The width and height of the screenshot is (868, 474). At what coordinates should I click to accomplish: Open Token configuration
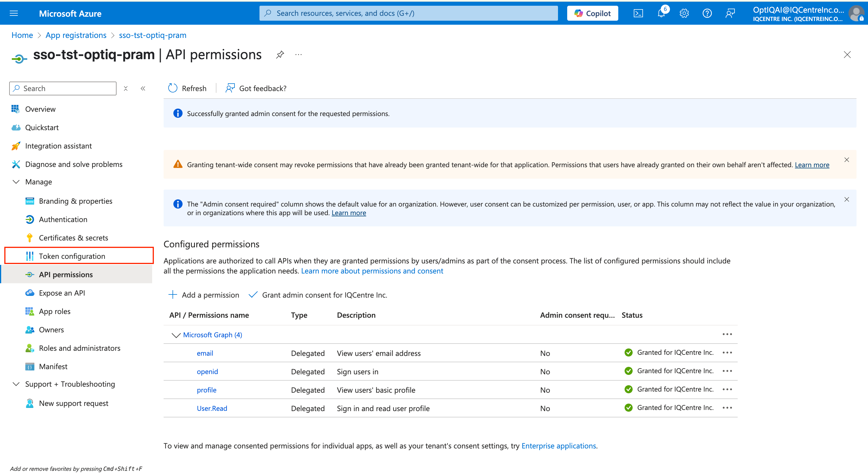pyautogui.click(x=79, y=256)
